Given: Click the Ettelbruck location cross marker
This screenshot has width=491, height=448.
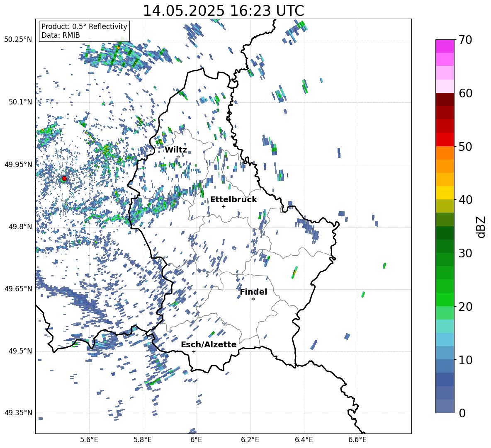Looking at the screenshot, I should tap(224, 206).
